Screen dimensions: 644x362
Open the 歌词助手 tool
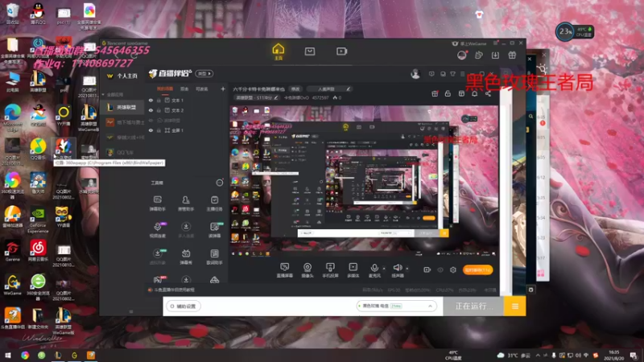(x=214, y=257)
